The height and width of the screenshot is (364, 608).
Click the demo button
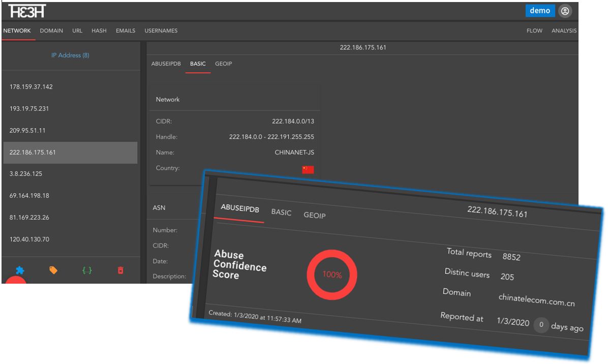[540, 10]
